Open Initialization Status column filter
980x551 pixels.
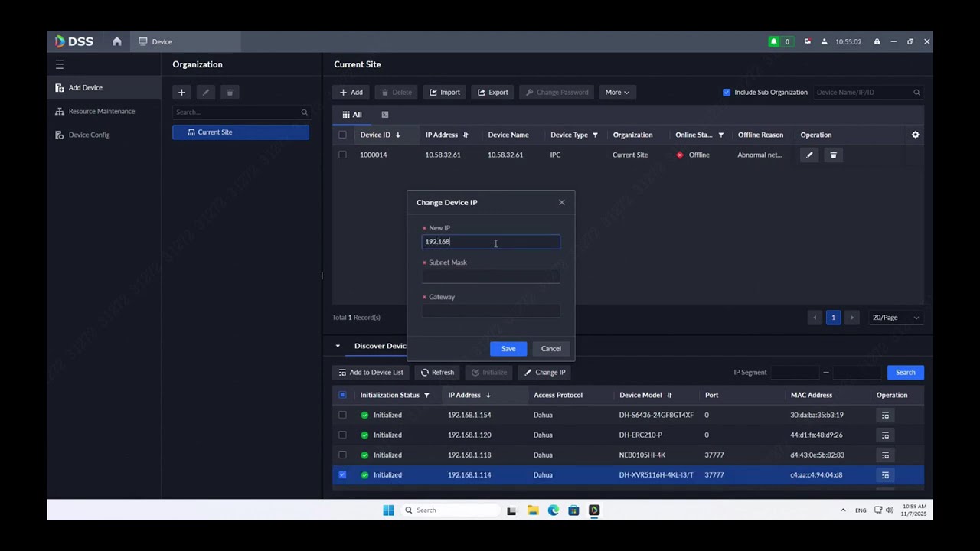(x=426, y=396)
